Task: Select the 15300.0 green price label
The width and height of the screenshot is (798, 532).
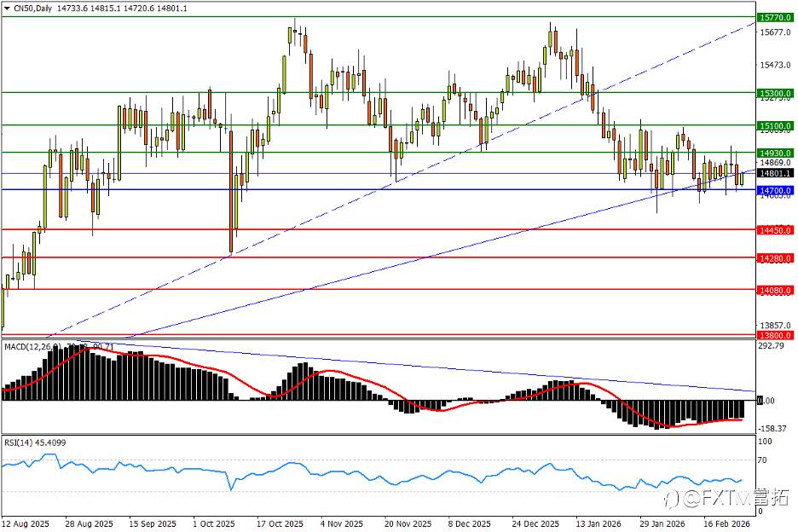Action: (776, 93)
